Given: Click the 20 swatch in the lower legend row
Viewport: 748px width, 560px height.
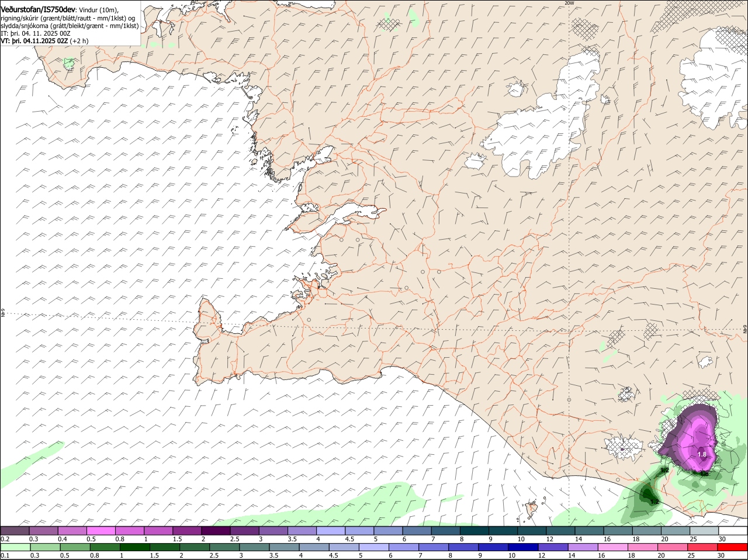Looking at the screenshot, I should [673, 547].
